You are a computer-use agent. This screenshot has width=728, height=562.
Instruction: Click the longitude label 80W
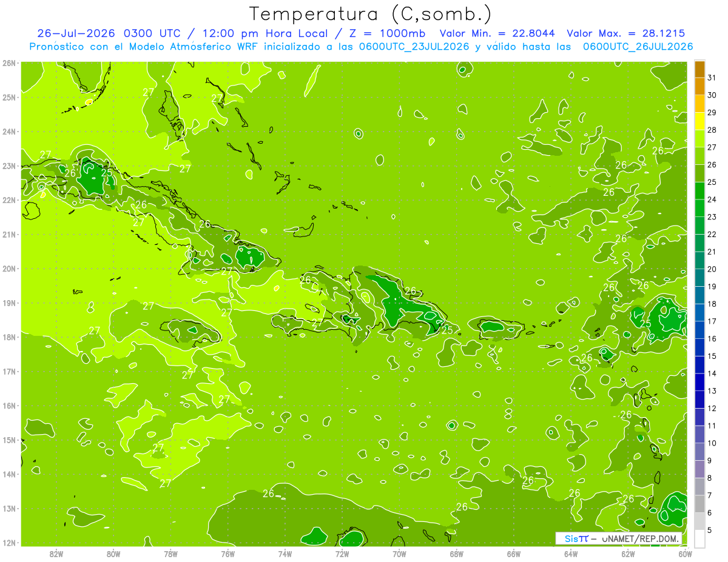(x=113, y=554)
